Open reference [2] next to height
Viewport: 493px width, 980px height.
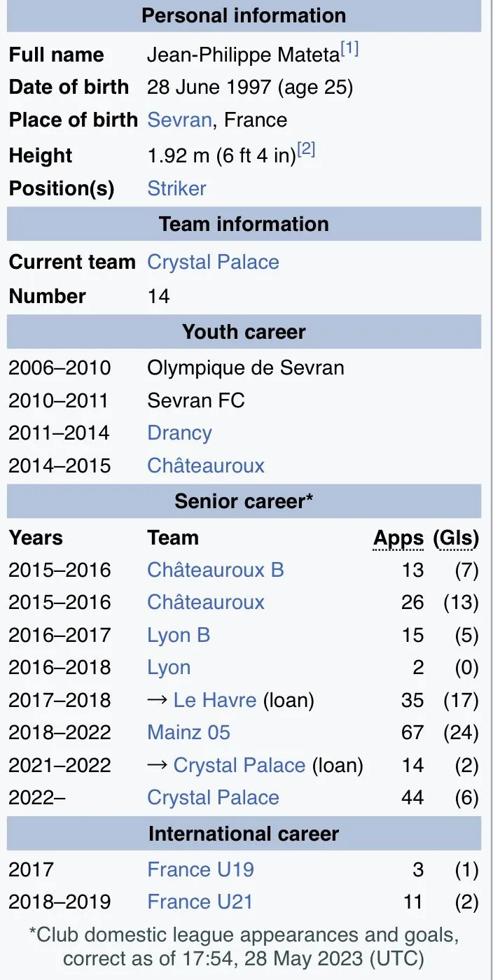306,150
